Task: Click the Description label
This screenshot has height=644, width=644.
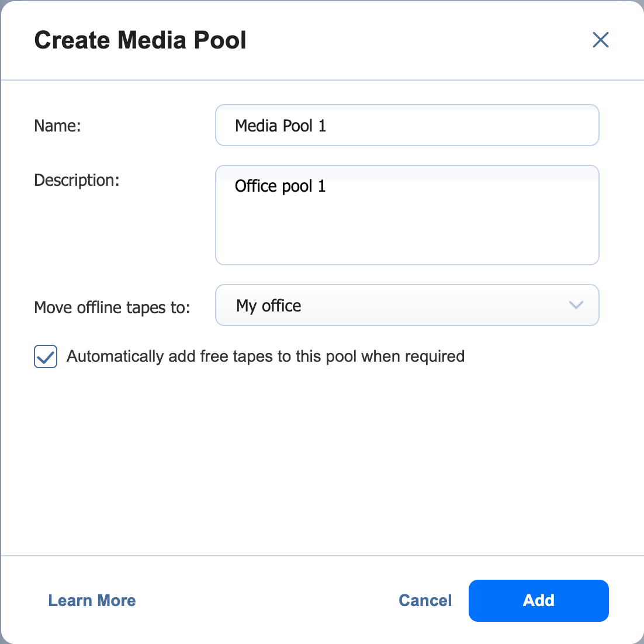Action: pyautogui.click(x=77, y=180)
